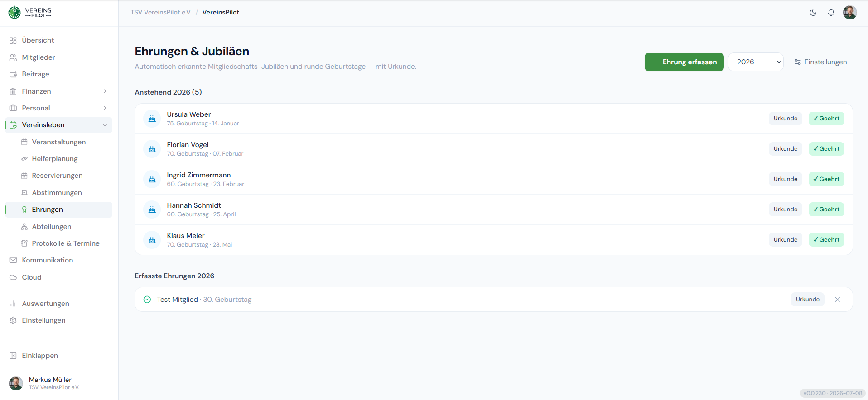
Task: Click the green check icon for Test Mitglied
Action: 147,300
